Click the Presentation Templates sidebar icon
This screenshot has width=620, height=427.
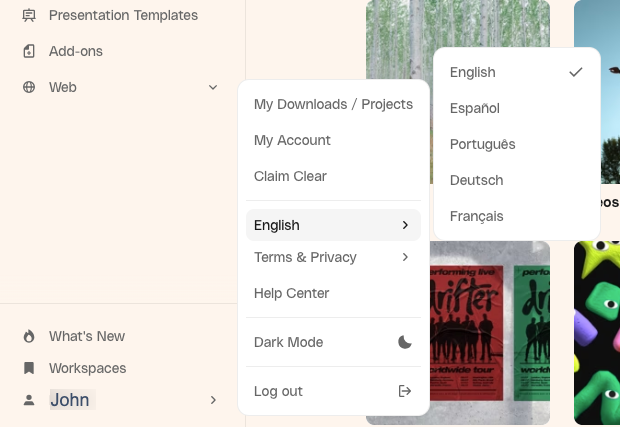click(x=29, y=15)
